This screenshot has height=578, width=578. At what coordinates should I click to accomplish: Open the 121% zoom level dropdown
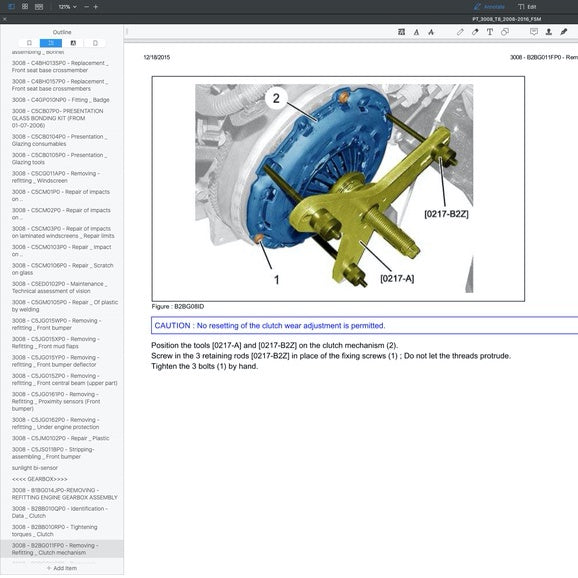(x=67, y=7)
